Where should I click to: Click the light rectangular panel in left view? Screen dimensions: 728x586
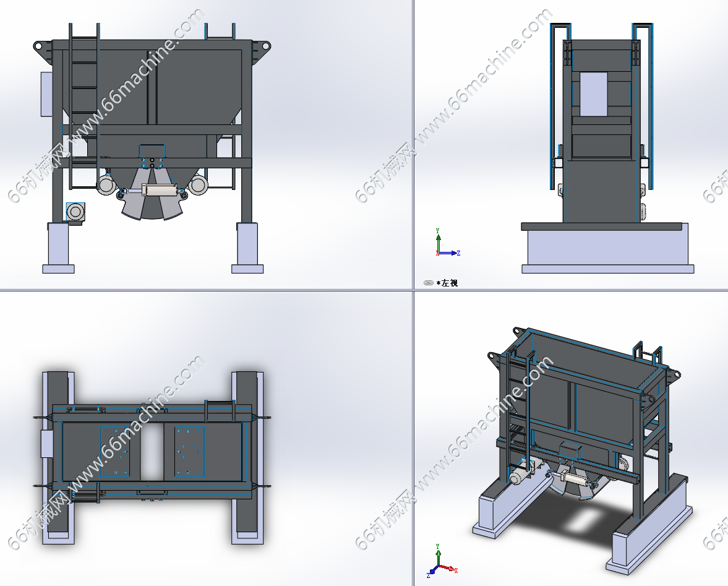point(593,93)
